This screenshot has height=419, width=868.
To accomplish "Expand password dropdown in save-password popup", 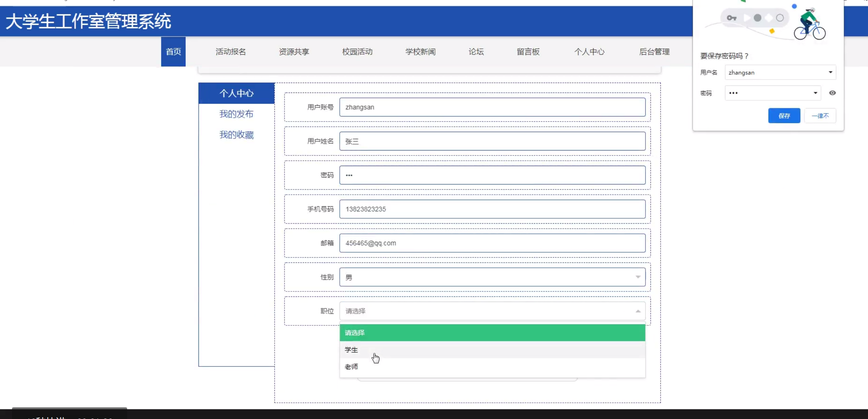I will [815, 93].
